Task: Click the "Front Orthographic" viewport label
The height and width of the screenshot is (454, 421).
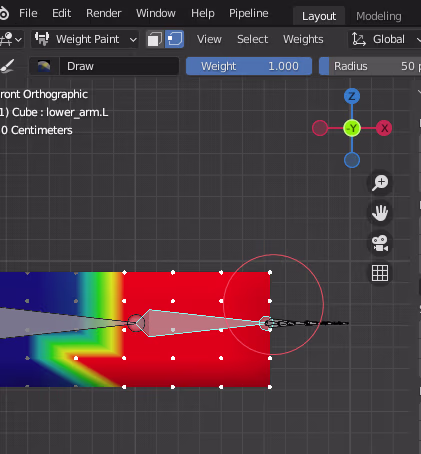Action: tap(44, 94)
